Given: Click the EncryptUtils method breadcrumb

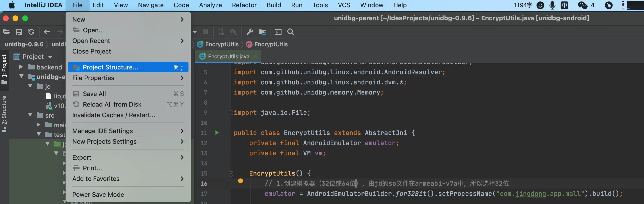Looking at the screenshot, I should pyautogui.click(x=267, y=44).
